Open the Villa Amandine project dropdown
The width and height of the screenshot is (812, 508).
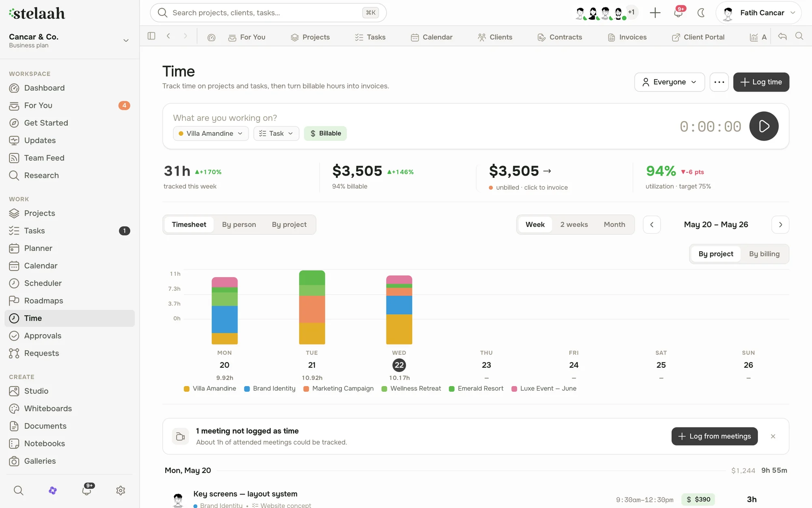point(211,133)
